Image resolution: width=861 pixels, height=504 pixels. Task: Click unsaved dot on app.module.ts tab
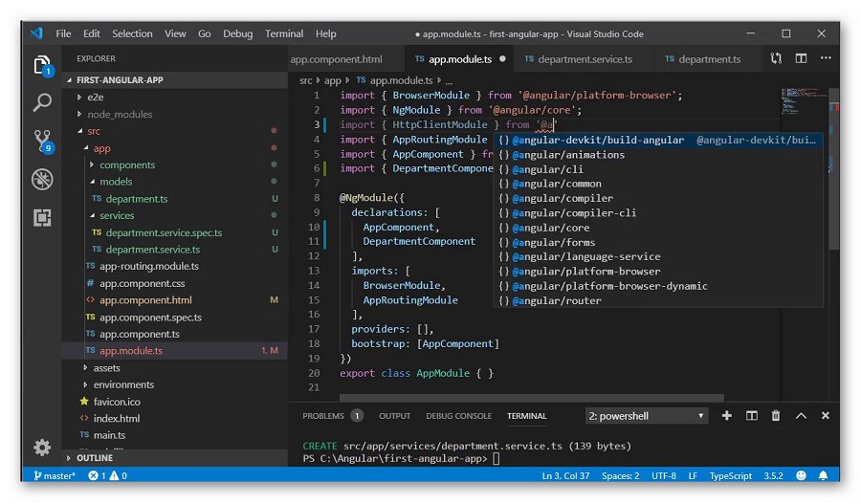point(502,58)
